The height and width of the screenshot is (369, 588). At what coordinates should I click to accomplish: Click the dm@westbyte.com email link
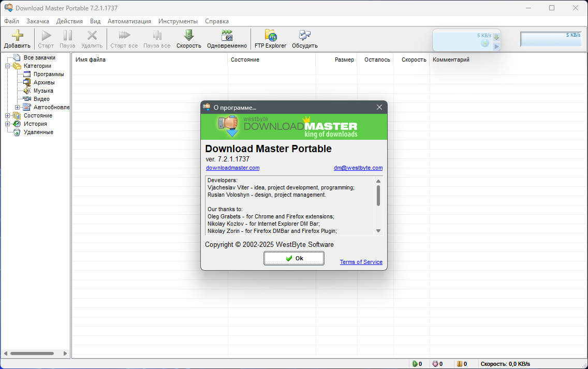(358, 168)
